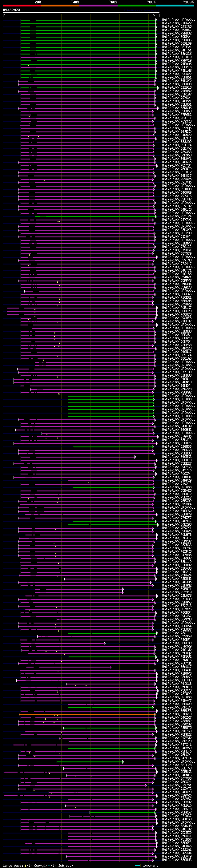Click text UniRef100_C4JFB9
This screenshot has height=868, width=197.
click(x=177, y=426)
